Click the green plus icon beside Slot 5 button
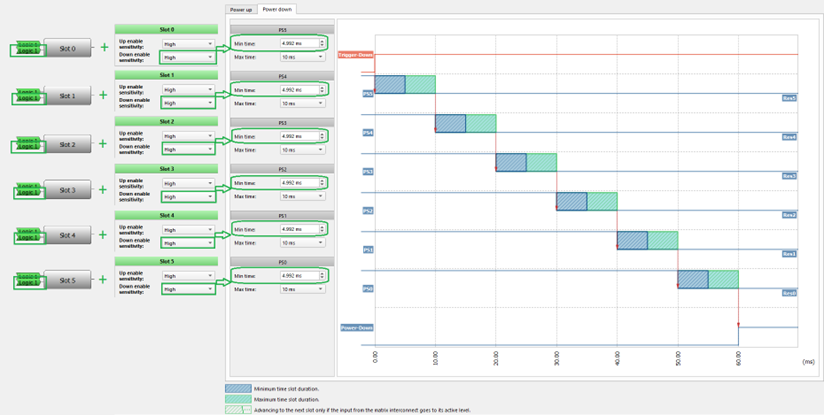The height and width of the screenshot is (415, 824). (103, 280)
